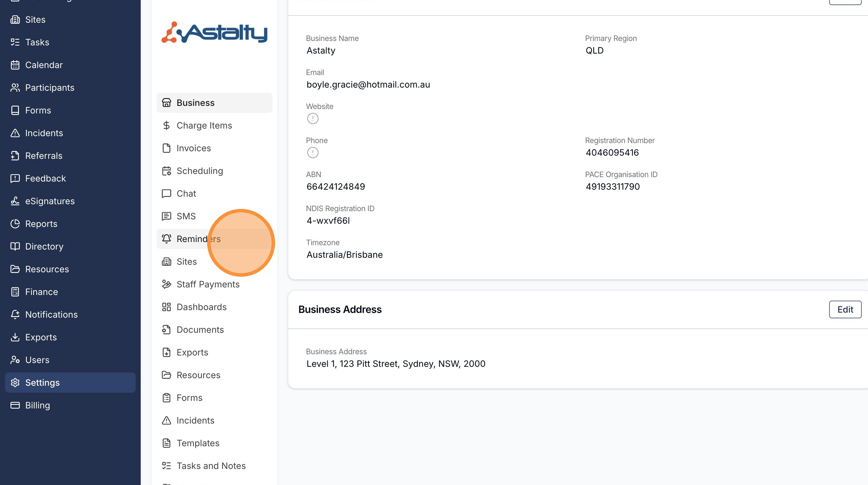Click PACE Organisation ID 49193311790

[613, 187]
